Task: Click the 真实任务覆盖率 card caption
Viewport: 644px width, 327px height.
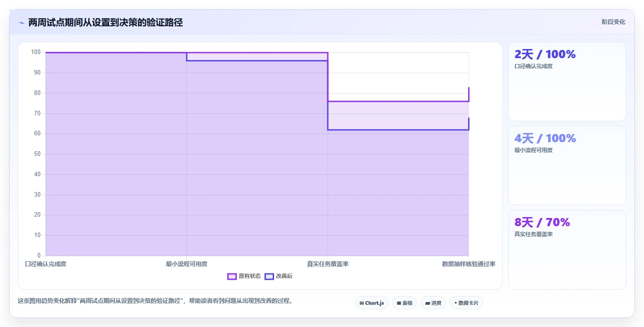Action: (534, 234)
